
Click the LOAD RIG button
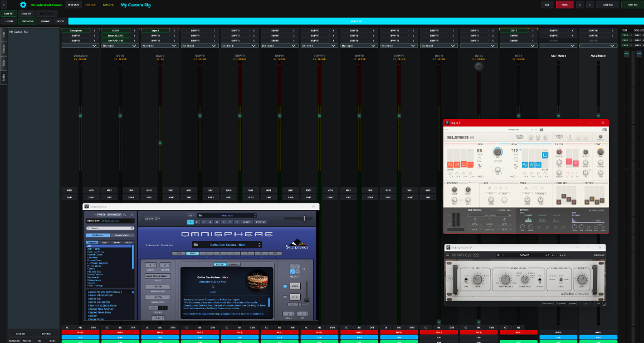coord(608,4)
